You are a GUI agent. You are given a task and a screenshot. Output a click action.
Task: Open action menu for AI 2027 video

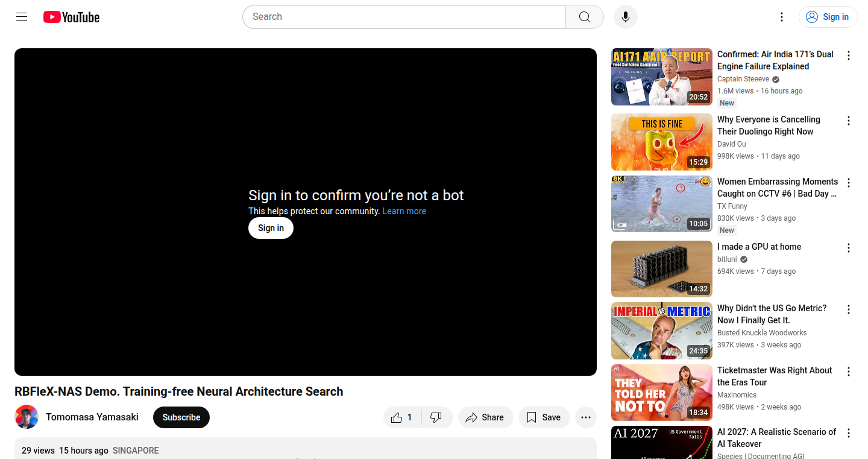coord(849,433)
